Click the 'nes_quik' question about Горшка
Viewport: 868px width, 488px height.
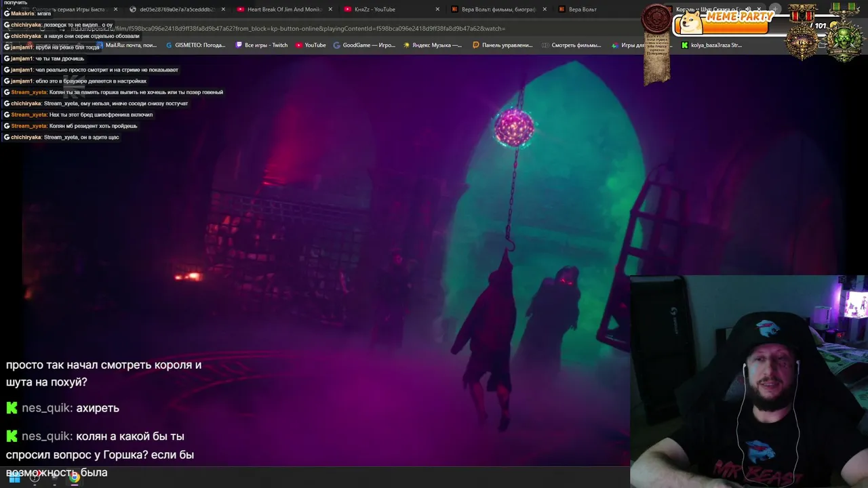pyautogui.click(x=100, y=454)
